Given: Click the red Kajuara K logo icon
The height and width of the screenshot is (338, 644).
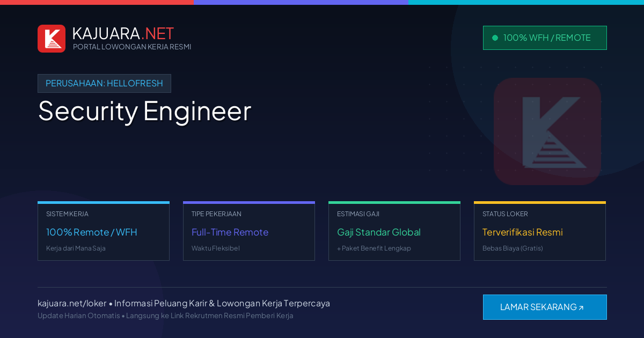Looking at the screenshot, I should click(52, 39).
